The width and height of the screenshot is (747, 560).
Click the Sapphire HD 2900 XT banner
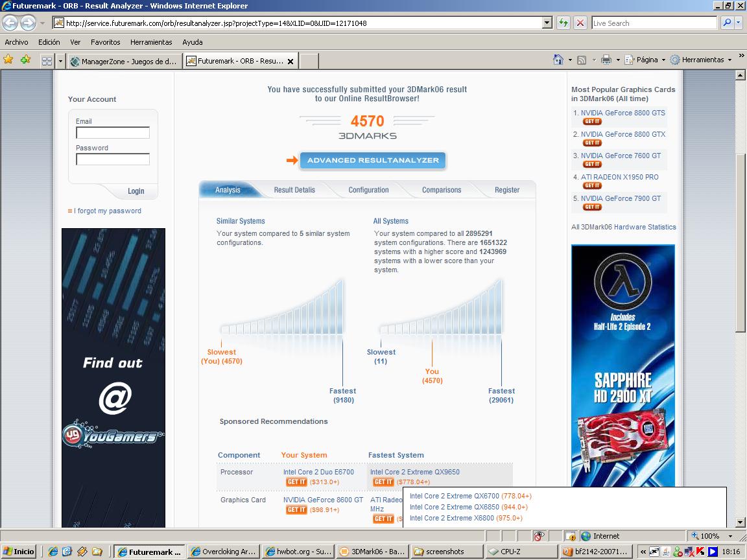click(623, 366)
